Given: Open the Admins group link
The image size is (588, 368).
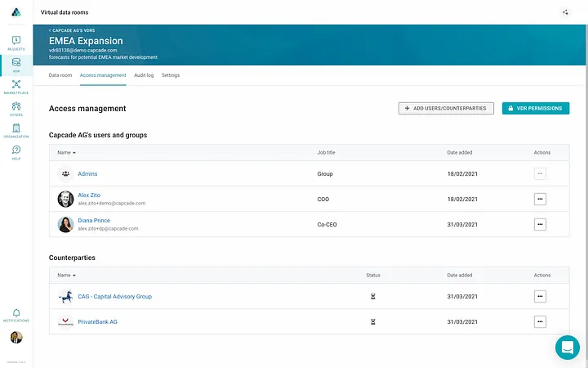Looking at the screenshot, I should click(x=87, y=174).
